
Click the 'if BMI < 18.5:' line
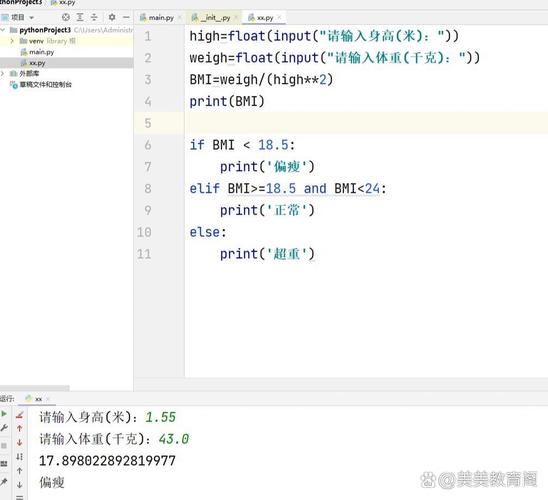point(243,145)
